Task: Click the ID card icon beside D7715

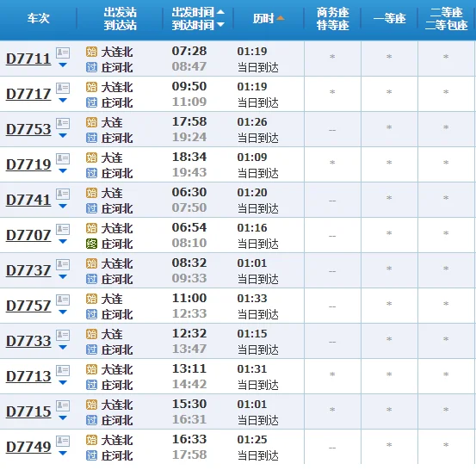Action: [x=63, y=405]
